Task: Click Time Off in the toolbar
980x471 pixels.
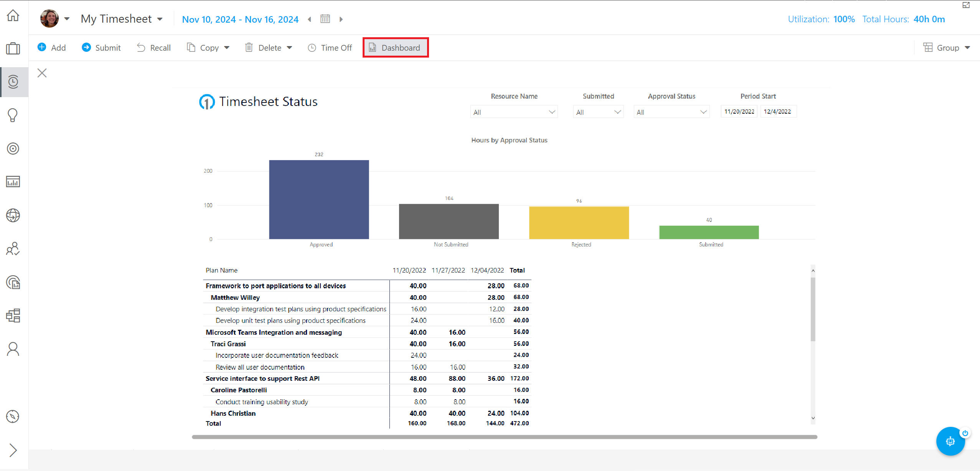Action: coord(336,47)
